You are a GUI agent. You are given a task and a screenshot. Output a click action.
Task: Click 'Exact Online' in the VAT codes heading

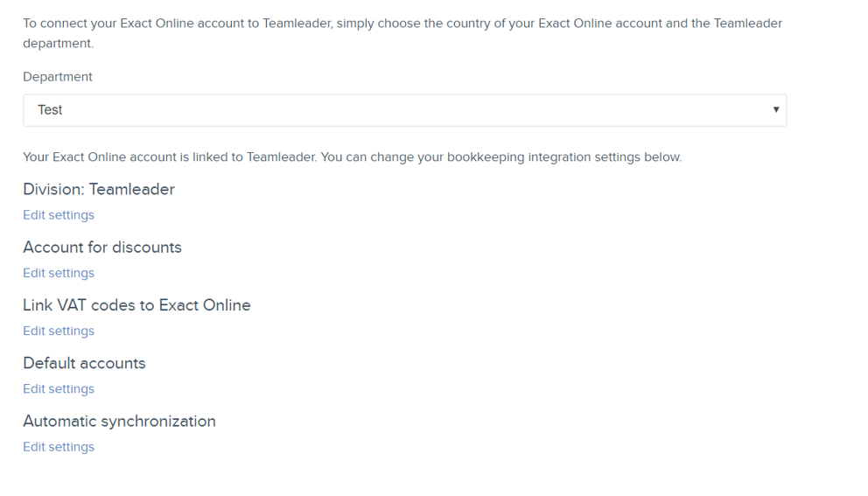205,305
